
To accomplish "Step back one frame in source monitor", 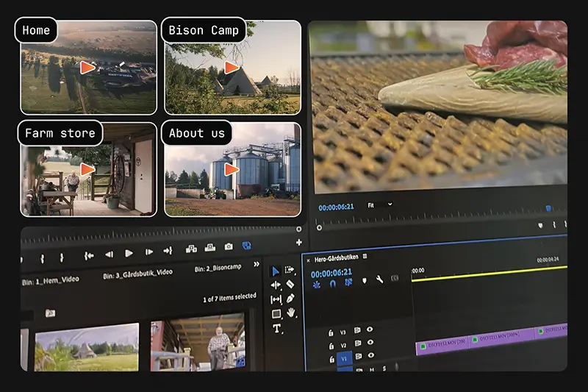I will click(109, 254).
